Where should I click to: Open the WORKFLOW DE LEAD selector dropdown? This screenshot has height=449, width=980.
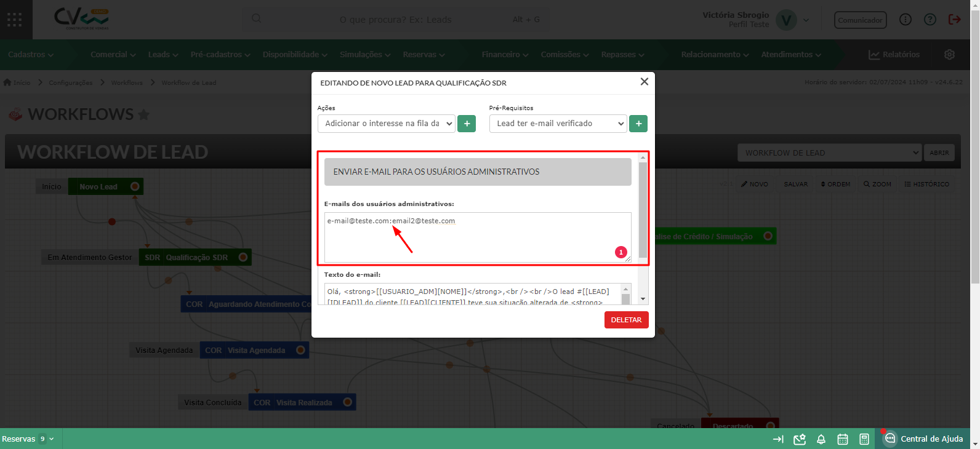tap(829, 153)
